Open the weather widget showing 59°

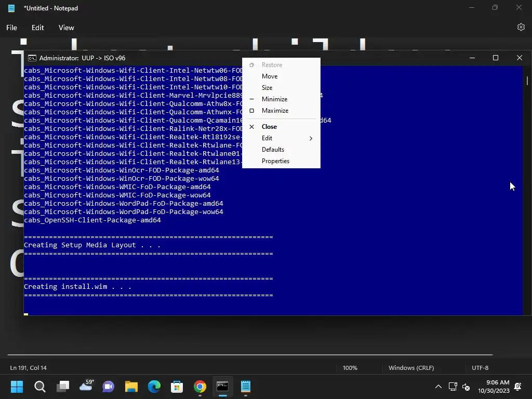pyautogui.click(x=86, y=386)
